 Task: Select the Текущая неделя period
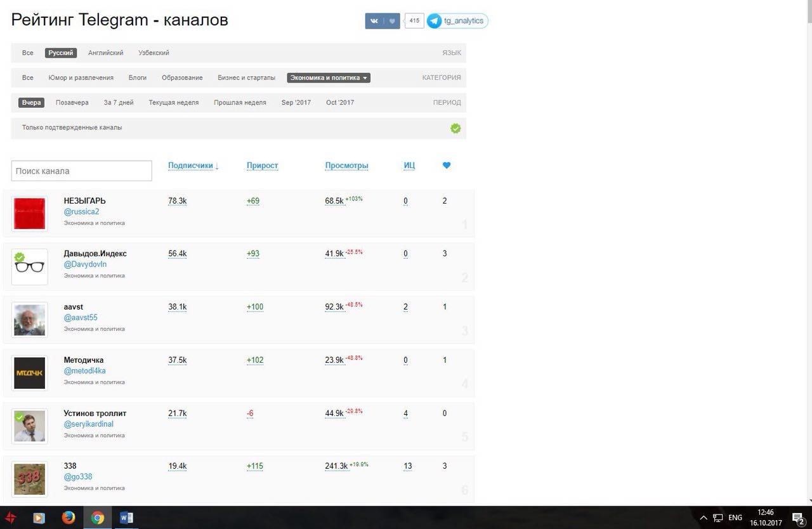click(x=174, y=102)
